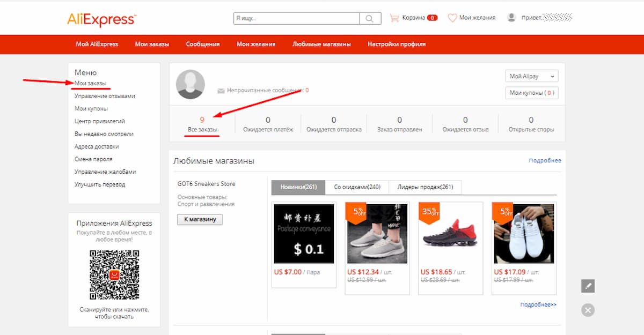Viewport: 644px width, 335px height.
Task: Click Мои желания label in header
Action: tap(477, 18)
